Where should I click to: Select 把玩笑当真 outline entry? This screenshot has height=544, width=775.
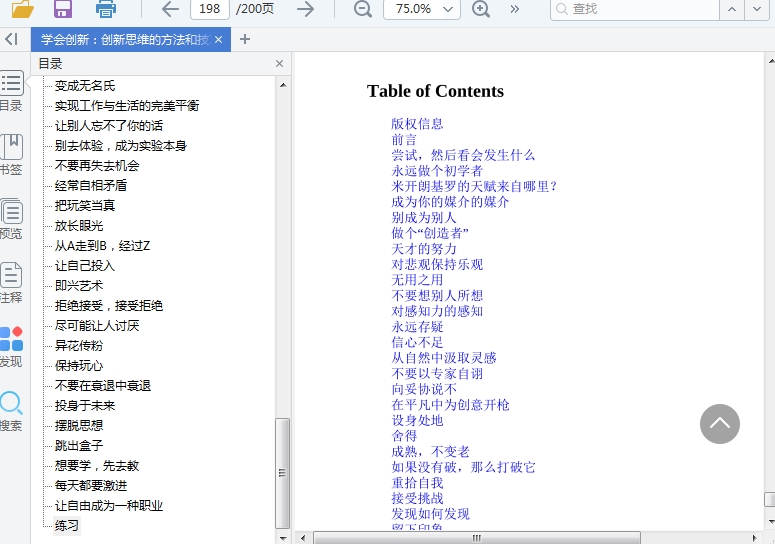click(x=85, y=206)
